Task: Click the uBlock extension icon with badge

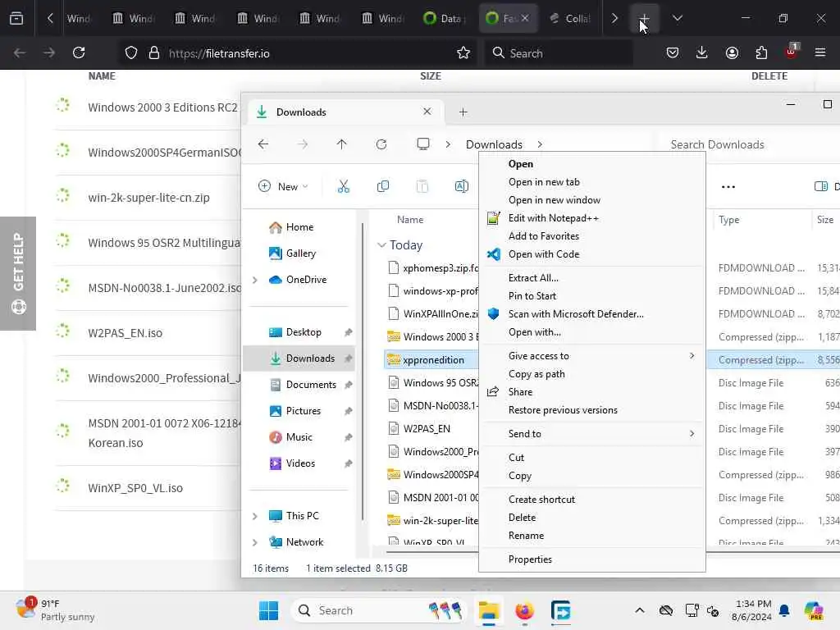Action: (792, 52)
